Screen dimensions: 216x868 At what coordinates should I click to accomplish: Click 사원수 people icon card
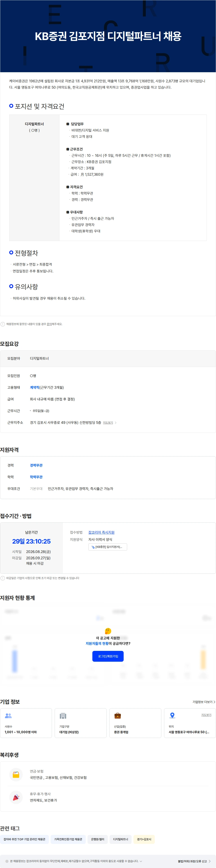pyautogui.click(x=8, y=716)
